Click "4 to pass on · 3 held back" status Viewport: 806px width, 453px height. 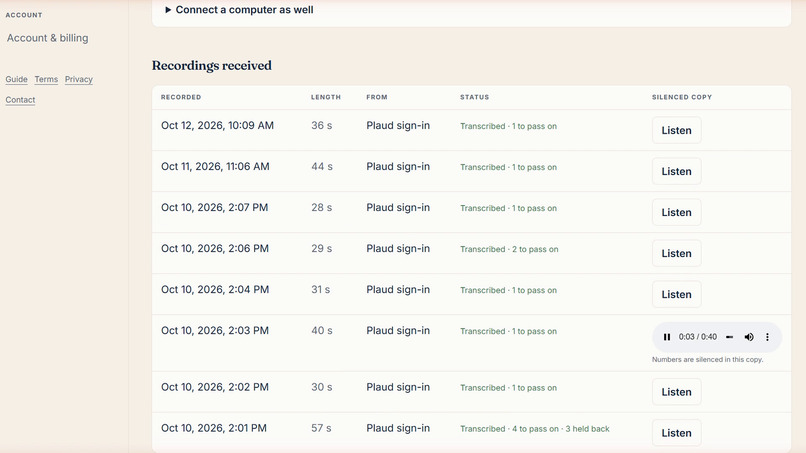pyautogui.click(x=561, y=429)
